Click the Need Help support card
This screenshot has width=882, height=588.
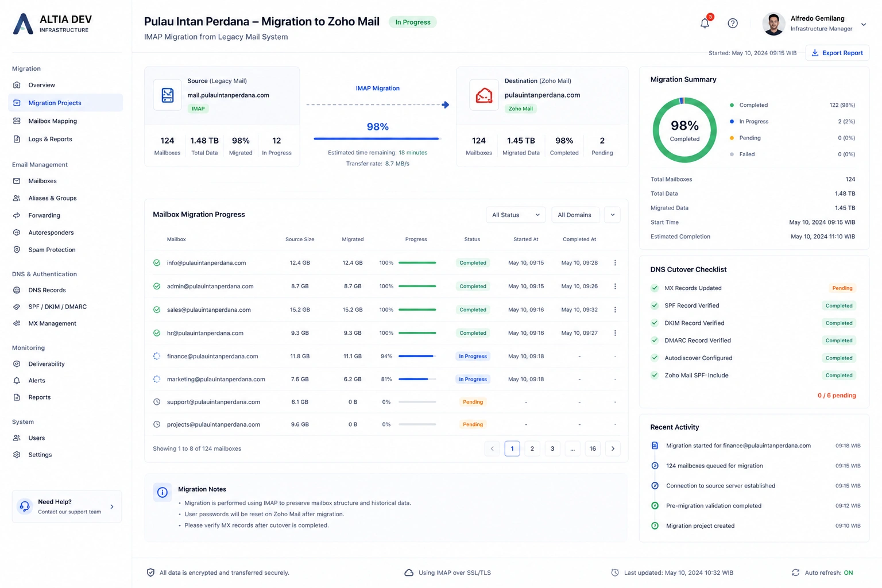coord(67,506)
